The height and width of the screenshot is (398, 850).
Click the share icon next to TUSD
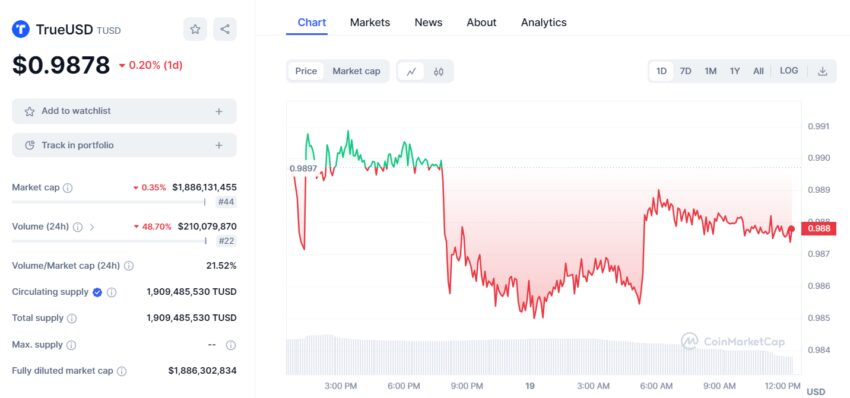click(x=225, y=29)
